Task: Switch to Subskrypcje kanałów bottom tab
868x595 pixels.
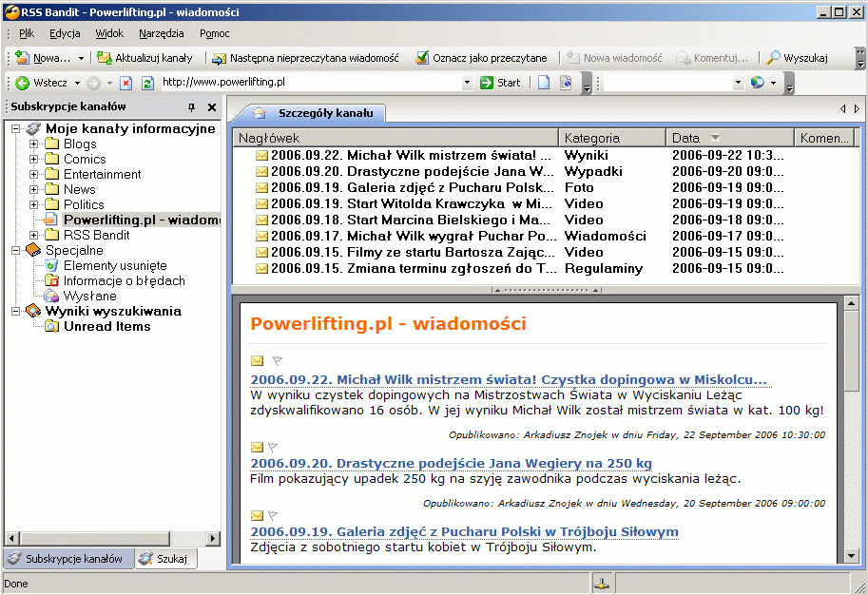Action: (x=68, y=559)
